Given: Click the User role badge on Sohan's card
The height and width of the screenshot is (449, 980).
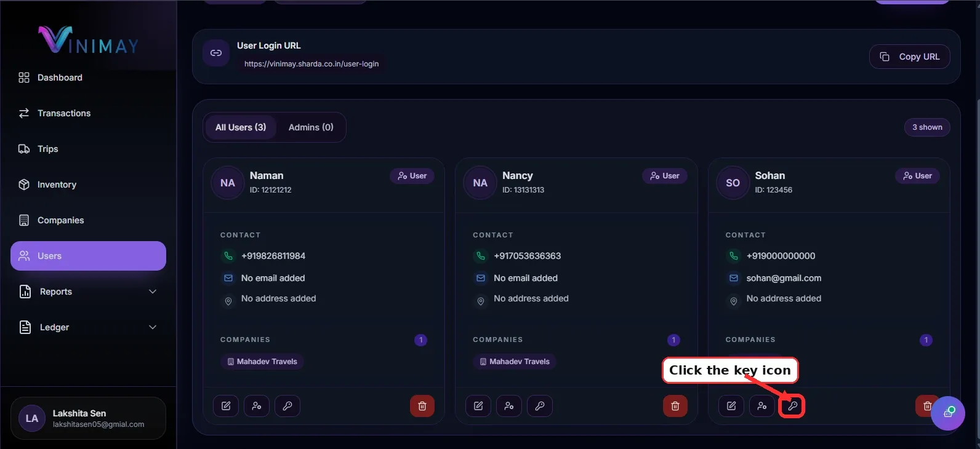Looking at the screenshot, I should click(x=917, y=176).
